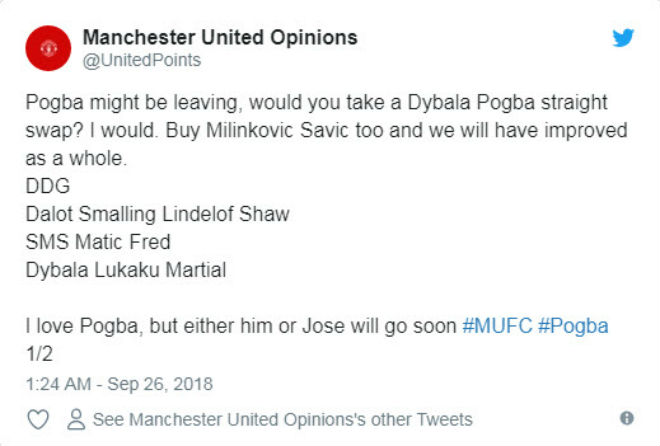Open the #Pogba hashtag
Image resolution: width=660 pixels, height=446 pixels.
click(x=577, y=327)
